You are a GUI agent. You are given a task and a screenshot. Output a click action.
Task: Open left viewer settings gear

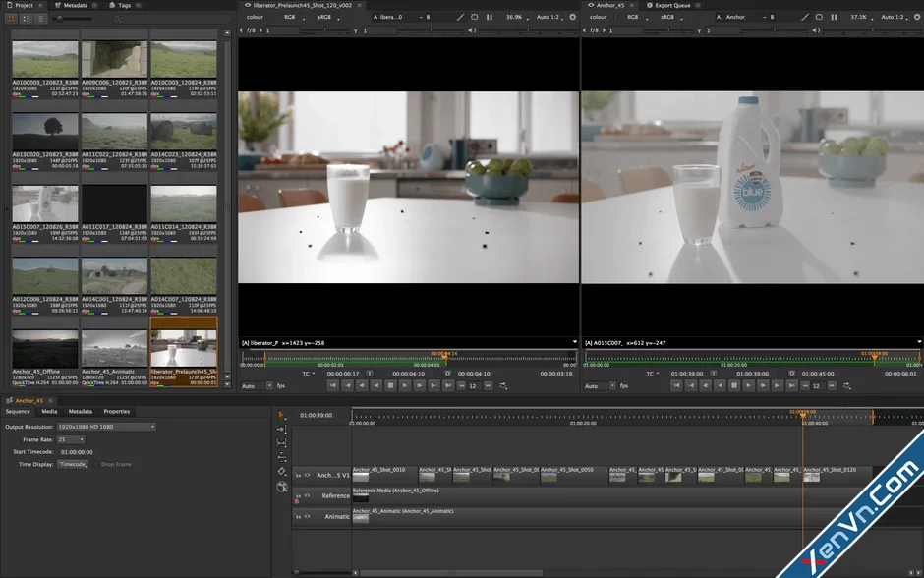click(573, 17)
